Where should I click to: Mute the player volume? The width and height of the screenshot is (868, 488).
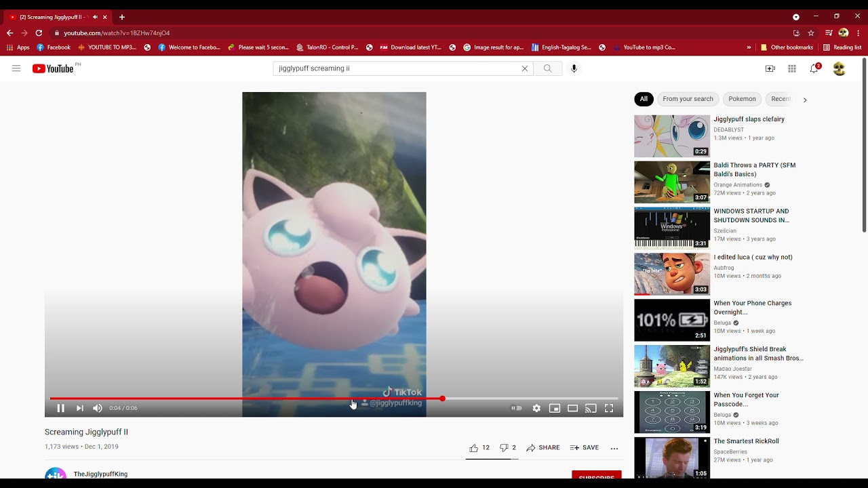pyautogui.click(x=98, y=408)
